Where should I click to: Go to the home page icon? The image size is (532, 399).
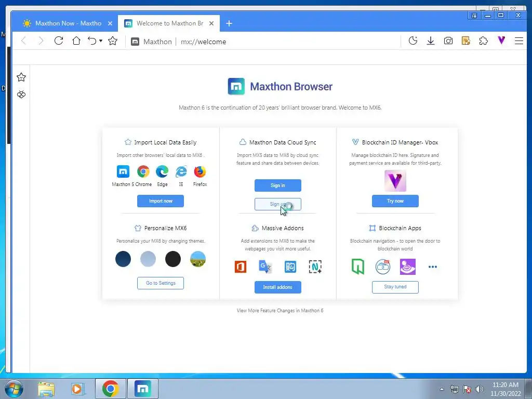pos(76,41)
